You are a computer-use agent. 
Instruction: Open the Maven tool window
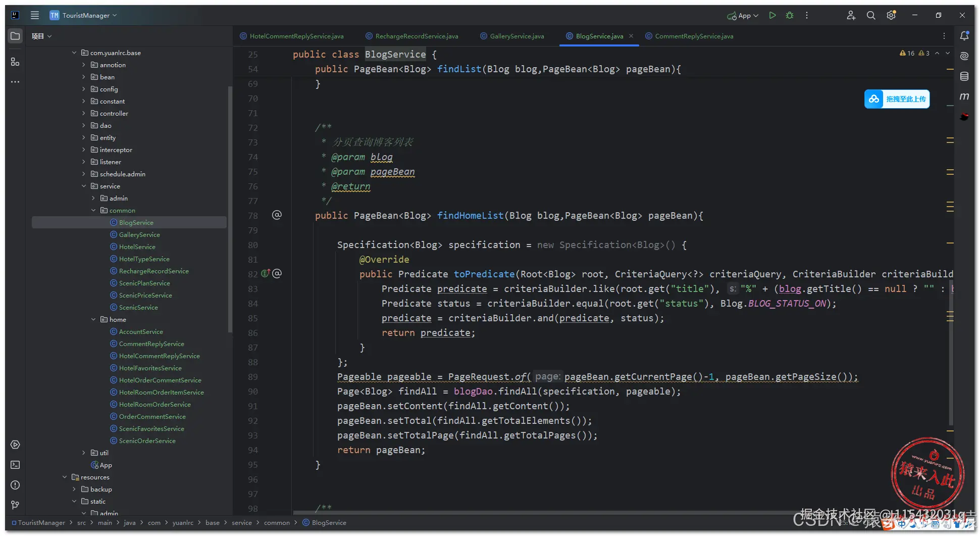coord(964,96)
